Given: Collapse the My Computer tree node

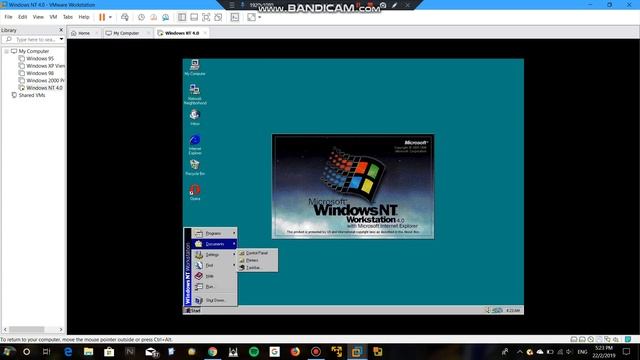Looking at the screenshot, I should (7, 51).
